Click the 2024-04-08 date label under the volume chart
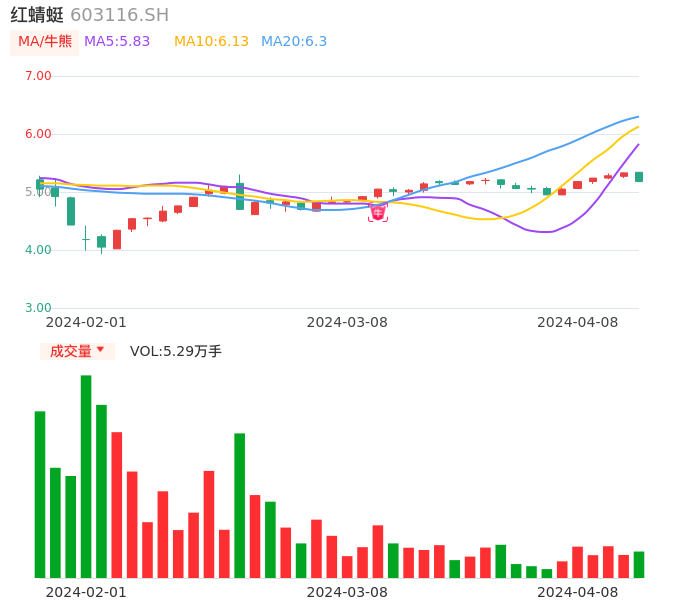Viewport: 686px width, 606px height. point(578,592)
